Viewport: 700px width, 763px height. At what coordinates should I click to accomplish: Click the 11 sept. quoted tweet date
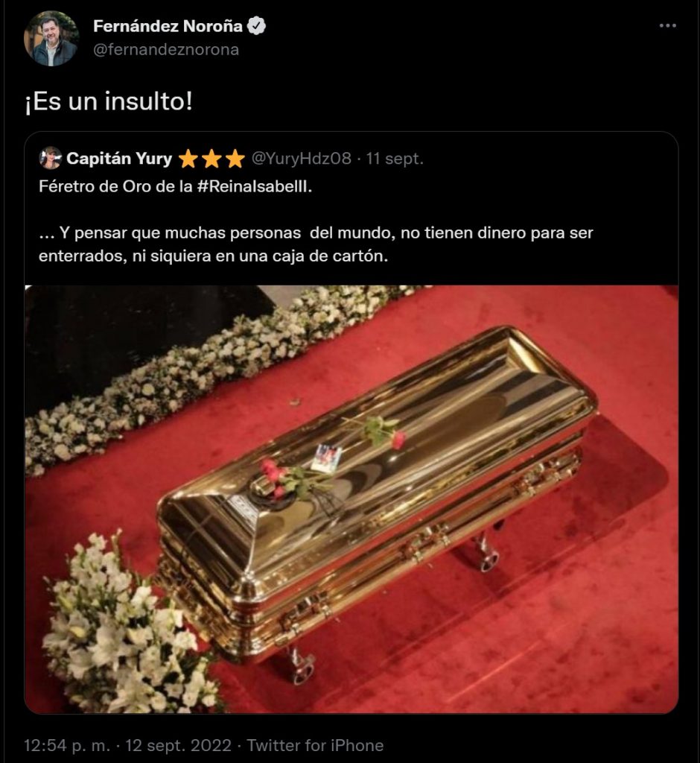tap(395, 159)
